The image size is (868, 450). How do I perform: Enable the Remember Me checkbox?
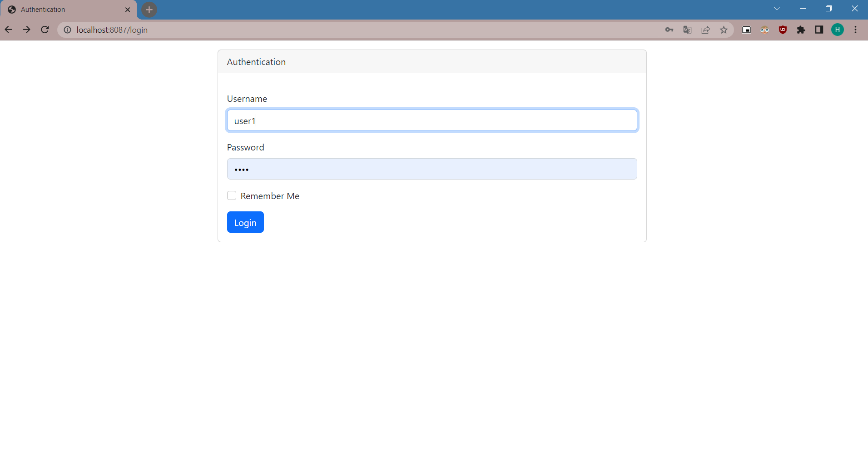232,195
